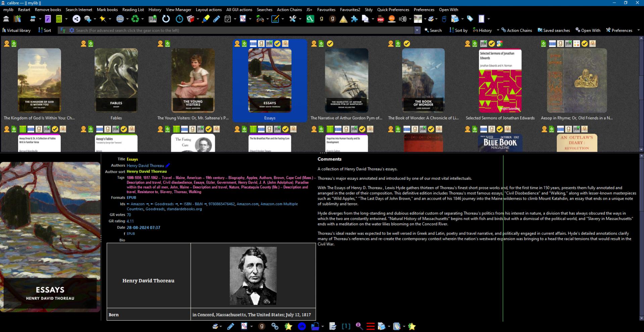Click the Saved searches button

click(554, 30)
